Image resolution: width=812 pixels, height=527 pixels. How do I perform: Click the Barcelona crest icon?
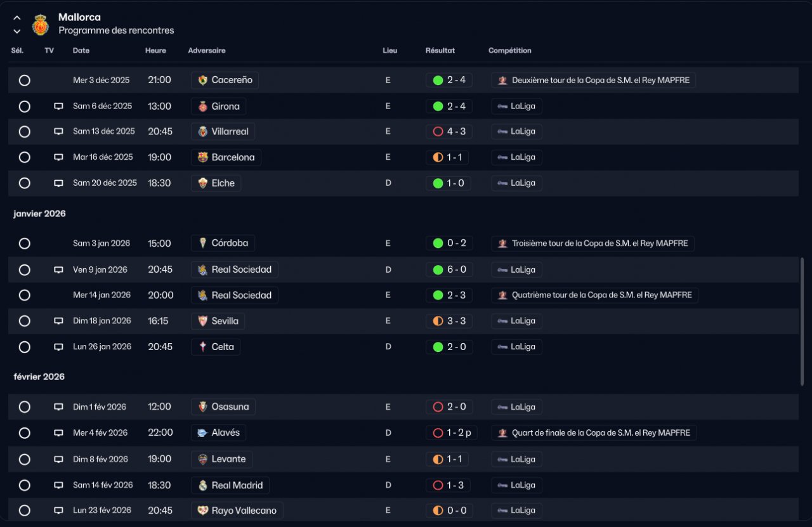[203, 157]
